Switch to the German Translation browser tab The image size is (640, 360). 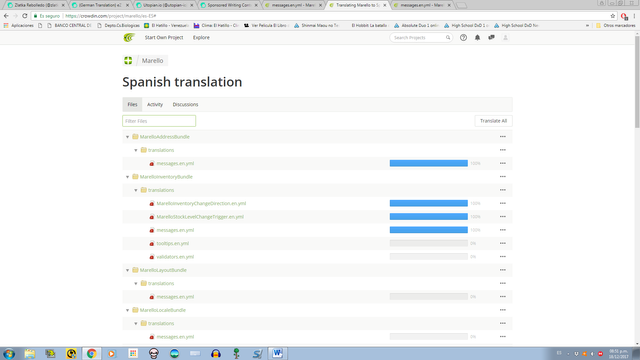pos(100,5)
